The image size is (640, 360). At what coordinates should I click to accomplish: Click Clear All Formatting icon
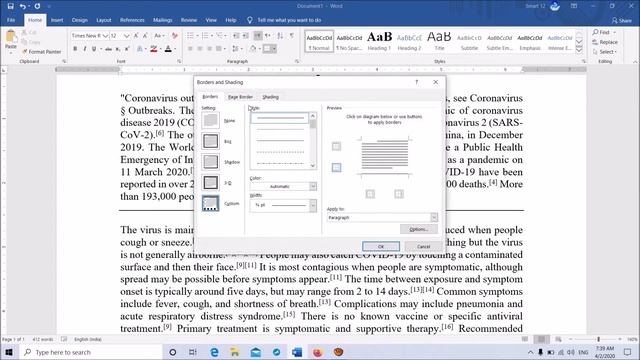point(175,36)
